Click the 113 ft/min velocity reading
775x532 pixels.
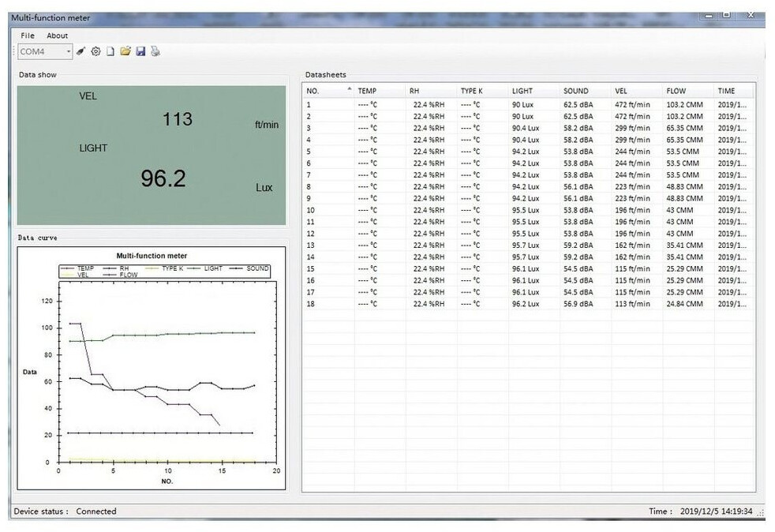pos(177,119)
